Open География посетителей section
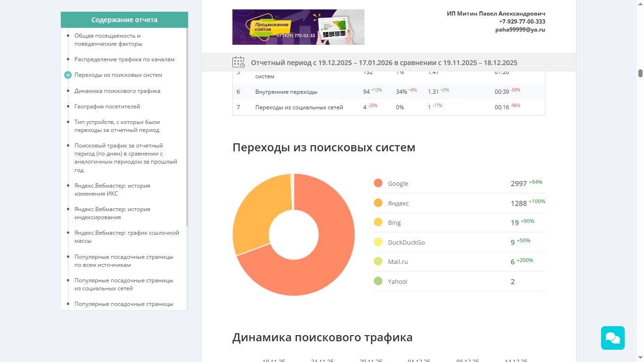The height and width of the screenshot is (362, 644). click(107, 107)
